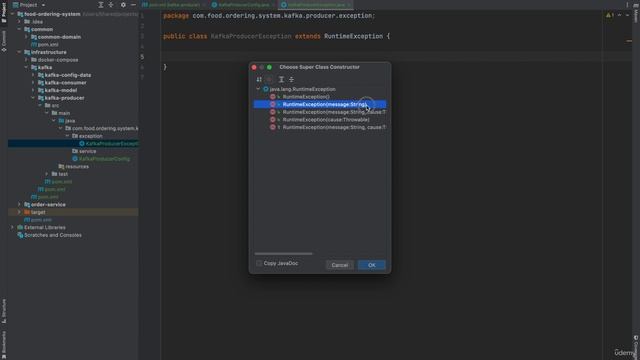The width and height of the screenshot is (640, 360).
Task: Collapse the common module
Action: click(19, 29)
